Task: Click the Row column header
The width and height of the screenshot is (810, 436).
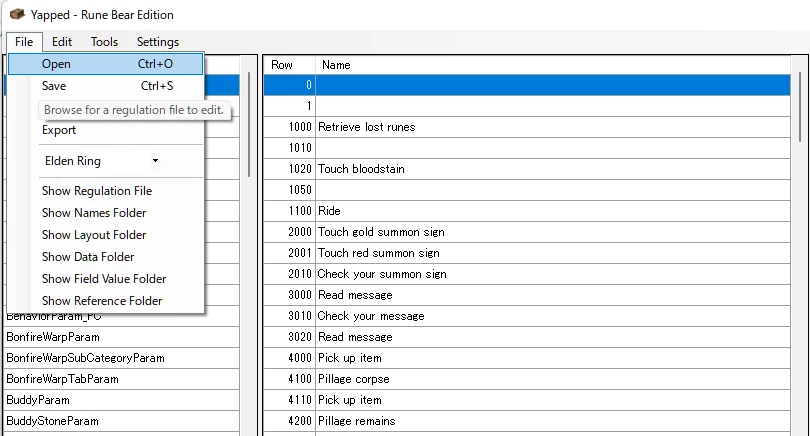Action: pyautogui.click(x=282, y=65)
